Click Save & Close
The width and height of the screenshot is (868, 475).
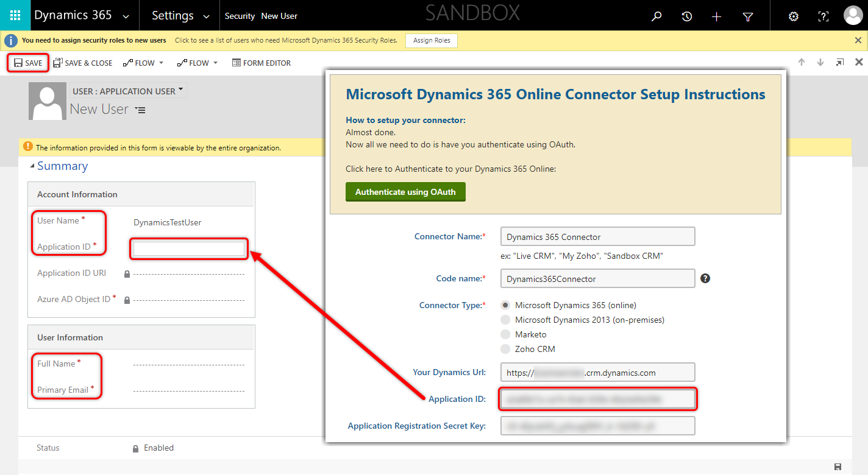(x=82, y=63)
